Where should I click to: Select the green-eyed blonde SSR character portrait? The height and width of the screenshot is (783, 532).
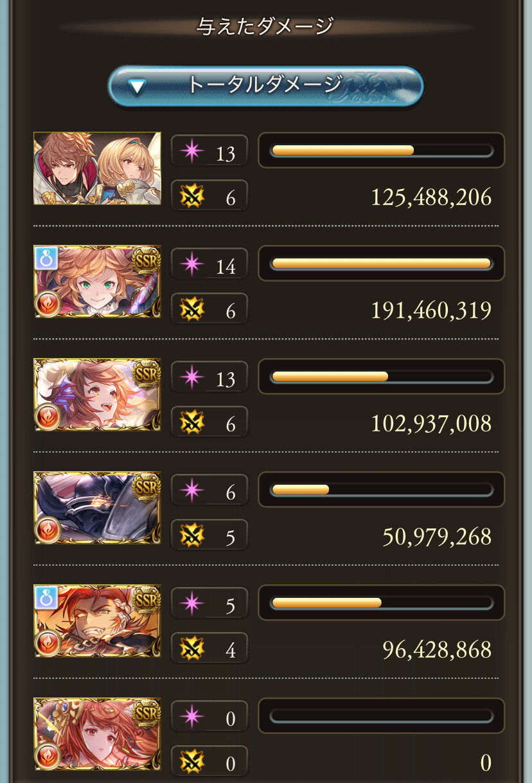[x=97, y=282]
